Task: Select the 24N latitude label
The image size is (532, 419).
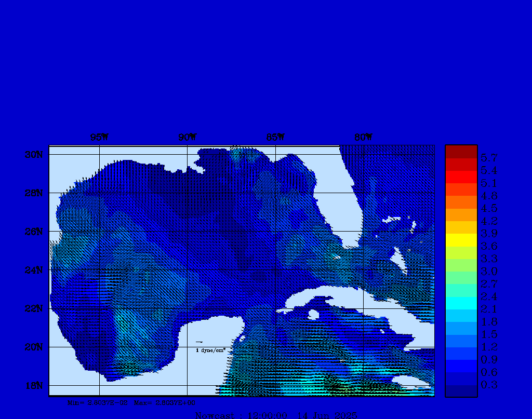Action: (x=34, y=270)
